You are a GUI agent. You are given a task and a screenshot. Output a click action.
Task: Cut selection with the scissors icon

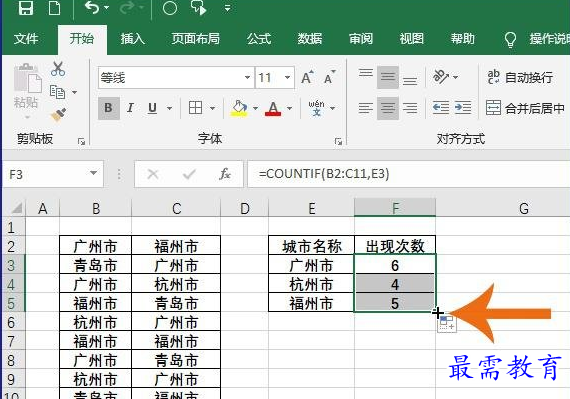pyautogui.click(x=58, y=69)
